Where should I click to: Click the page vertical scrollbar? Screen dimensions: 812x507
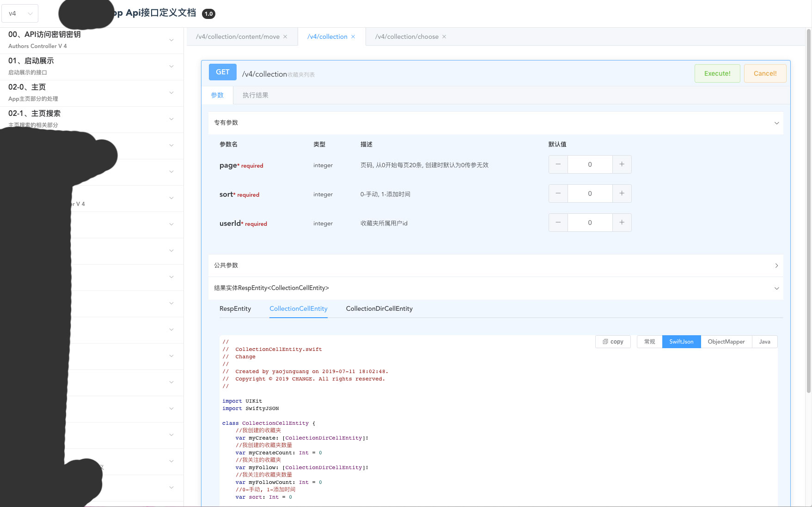809,211
